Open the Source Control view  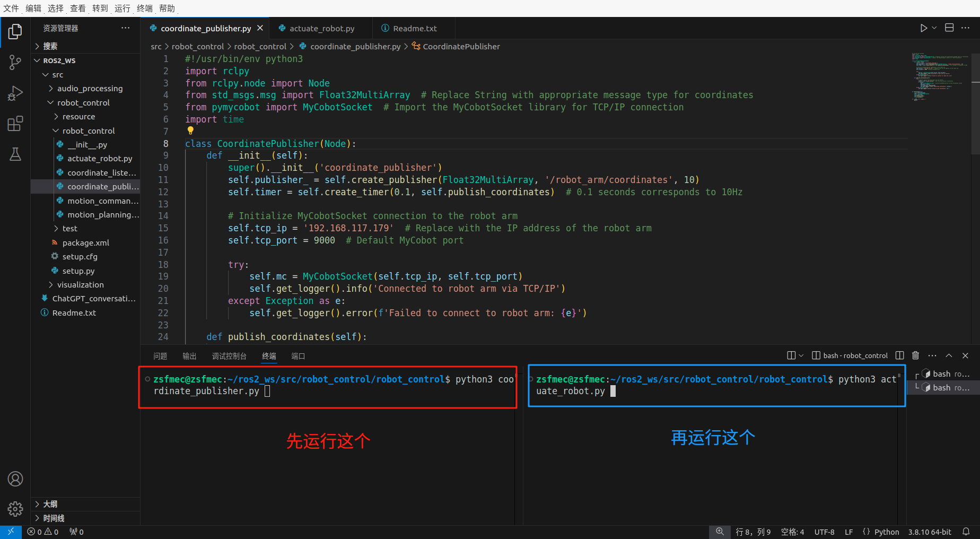pyautogui.click(x=15, y=63)
